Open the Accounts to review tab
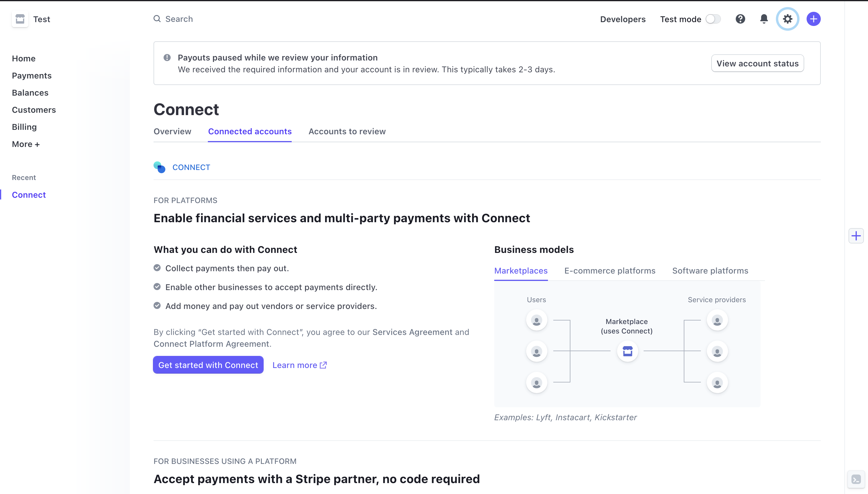868x494 pixels. pyautogui.click(x=347, y=132)
